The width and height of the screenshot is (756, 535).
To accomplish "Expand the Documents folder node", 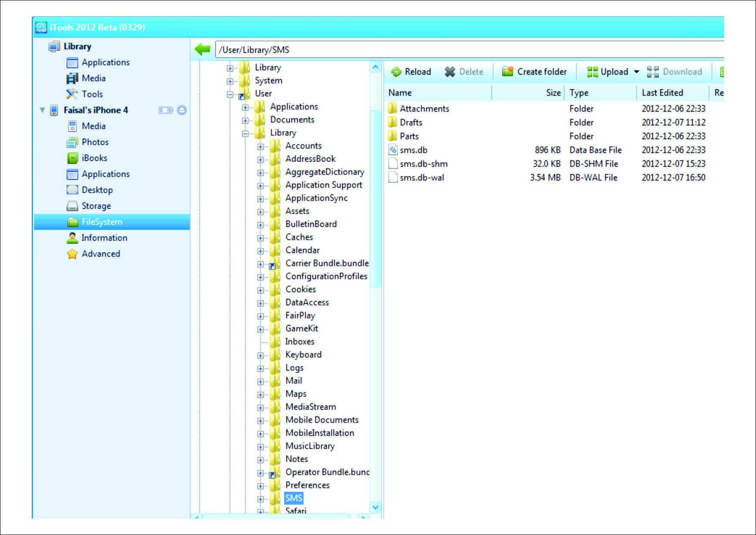I will click(245, 120).
